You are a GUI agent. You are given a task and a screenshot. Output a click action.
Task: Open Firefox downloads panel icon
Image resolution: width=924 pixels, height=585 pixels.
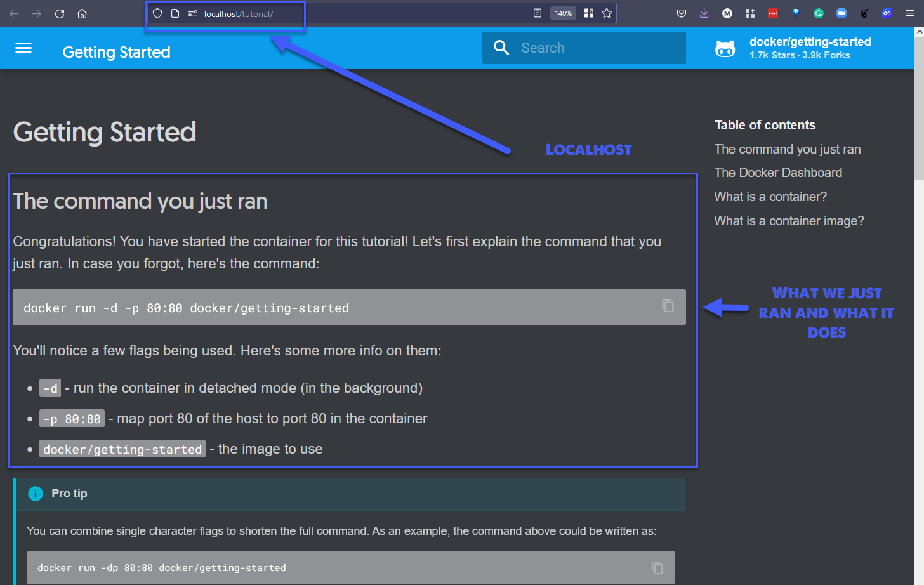tap(704, 13)
